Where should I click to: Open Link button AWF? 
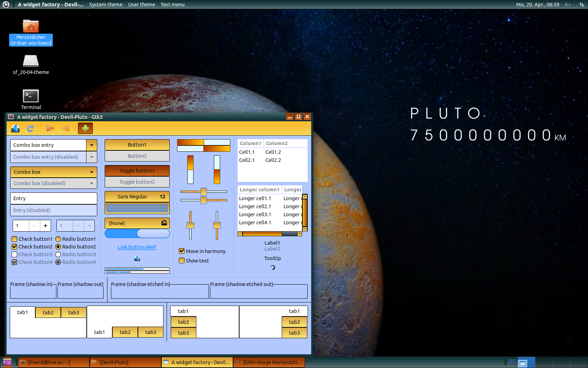point(137,247)
